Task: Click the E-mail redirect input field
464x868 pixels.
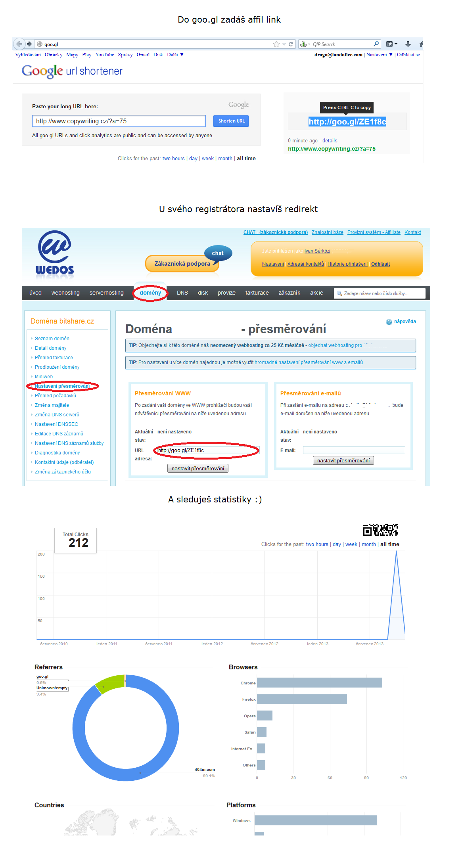Action: [x=354, y=450]
